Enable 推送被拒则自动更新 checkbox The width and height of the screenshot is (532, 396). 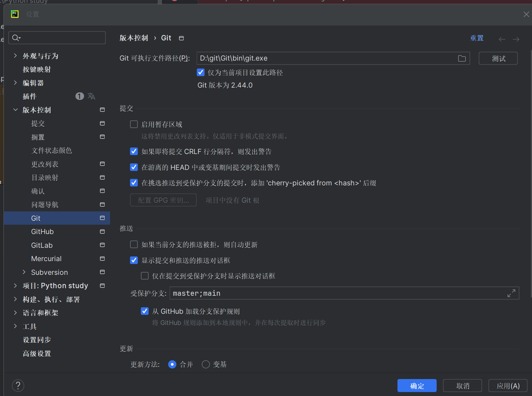(134, 245)
